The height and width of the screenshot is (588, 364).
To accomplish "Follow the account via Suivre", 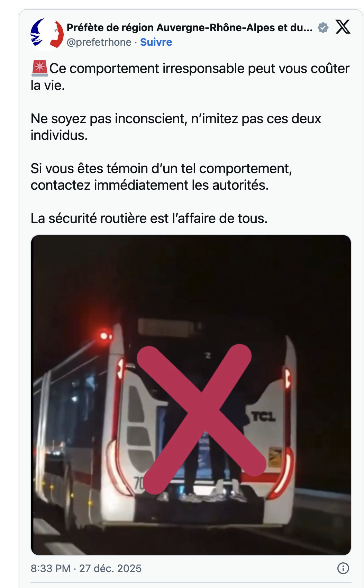I will pyautogui.click(x=156, y=42).
